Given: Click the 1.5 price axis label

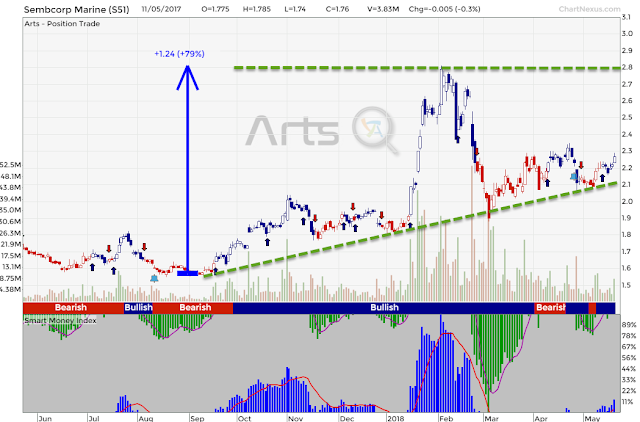Looking at the screenshot, I should [x=627, y=285].
